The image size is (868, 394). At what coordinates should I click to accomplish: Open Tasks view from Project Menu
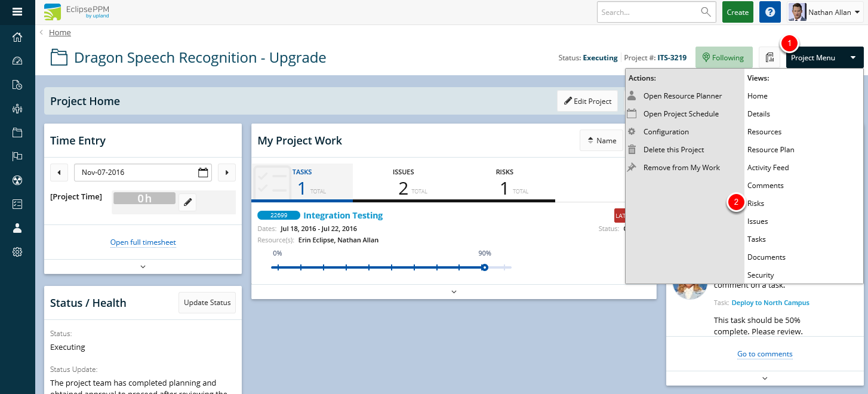pos(756,239)
